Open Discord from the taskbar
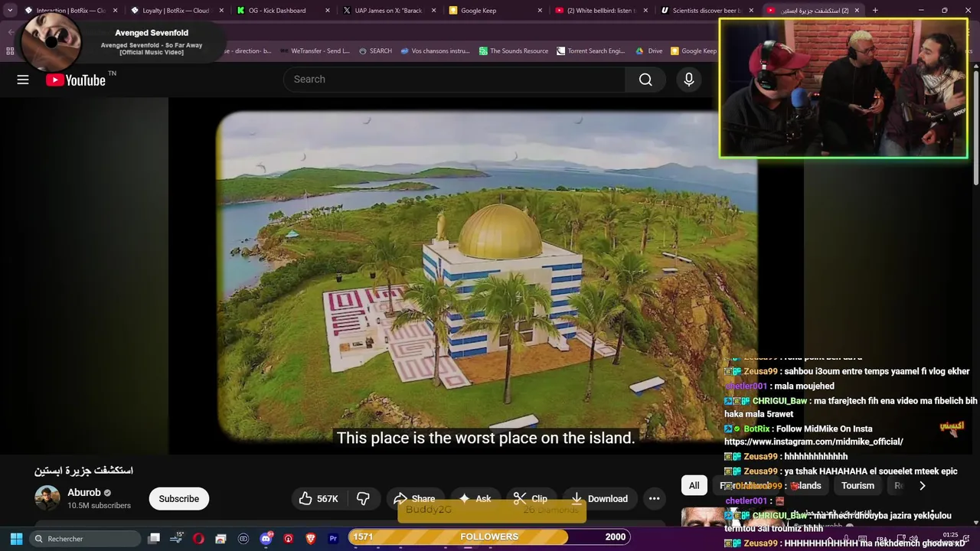This screenshot has height=551, width=980. [266, 539]
